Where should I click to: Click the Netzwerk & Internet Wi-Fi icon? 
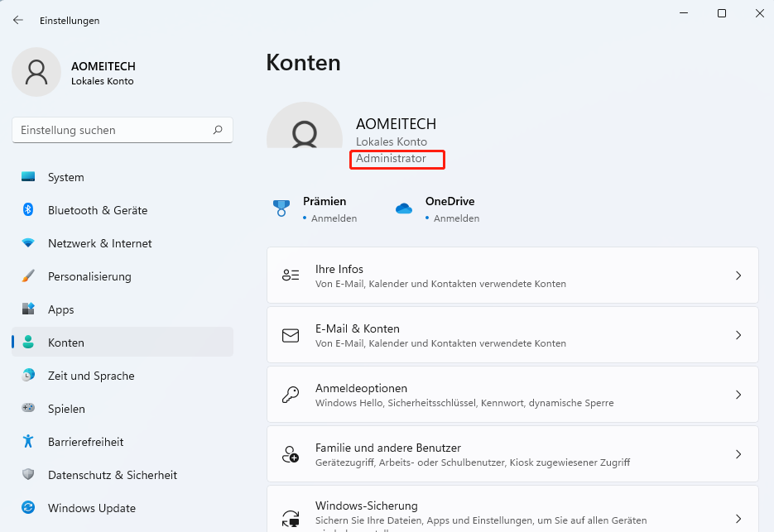point(28,243)
